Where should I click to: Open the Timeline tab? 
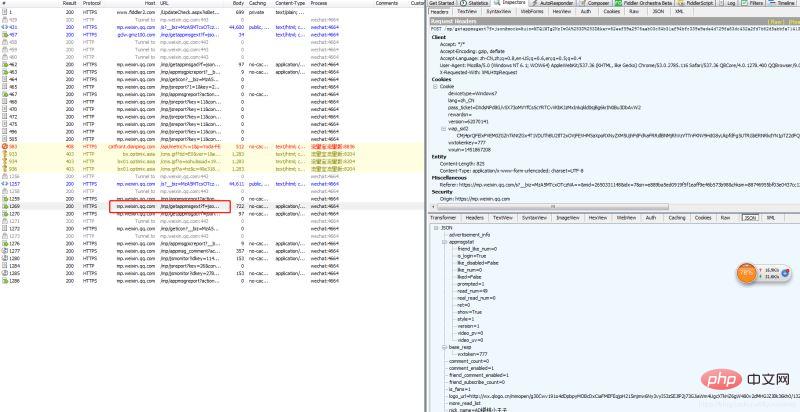[782, 3]
